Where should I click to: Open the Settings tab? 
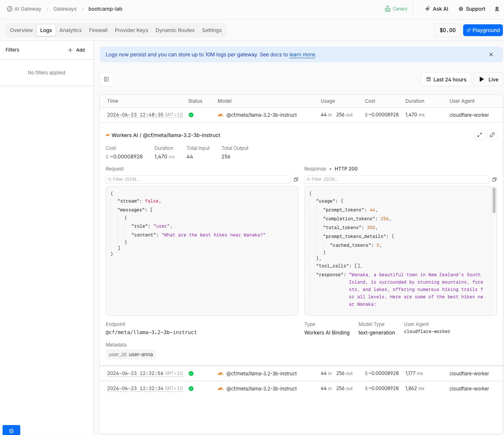click(212, 30)
